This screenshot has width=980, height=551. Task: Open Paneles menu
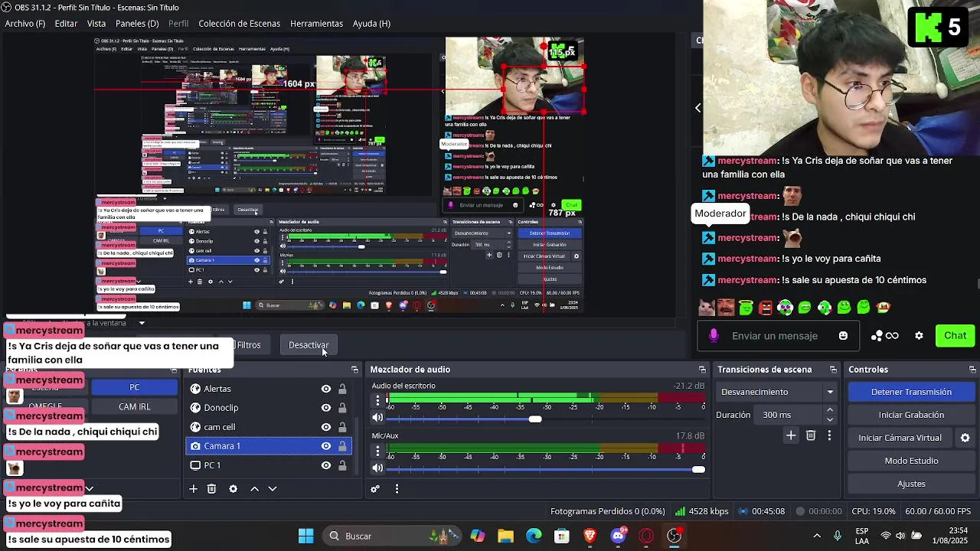point(137,24)
